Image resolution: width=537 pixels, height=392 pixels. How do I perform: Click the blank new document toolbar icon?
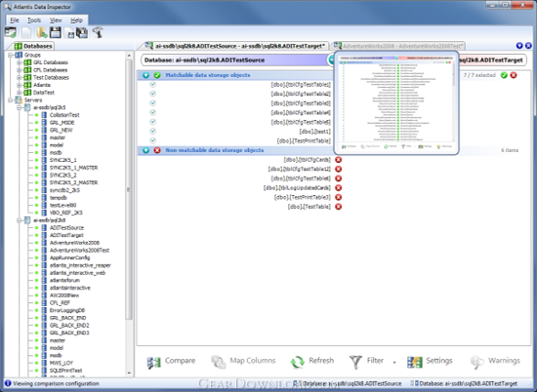(x=26, y=33)
